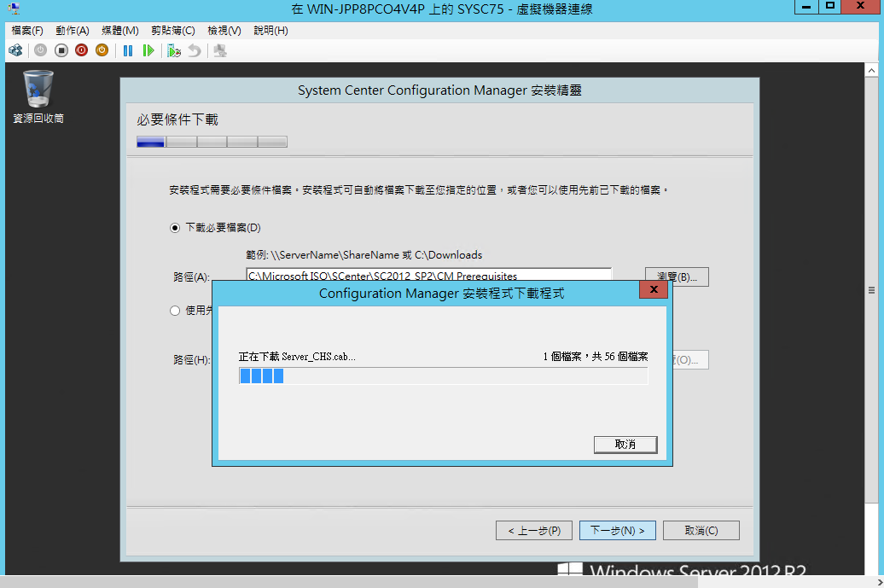Open the 動作(A) menu
This screenshot has width=884, height=588.
73,31
